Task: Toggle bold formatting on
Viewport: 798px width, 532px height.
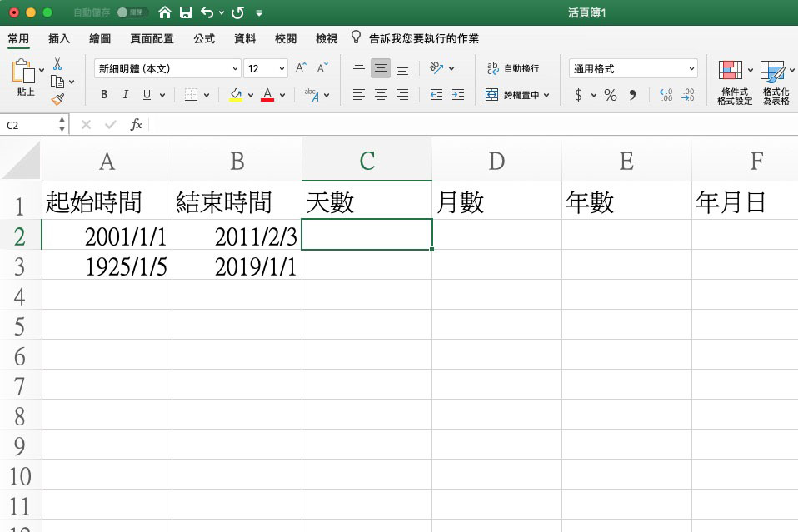Action: point(104,92)
